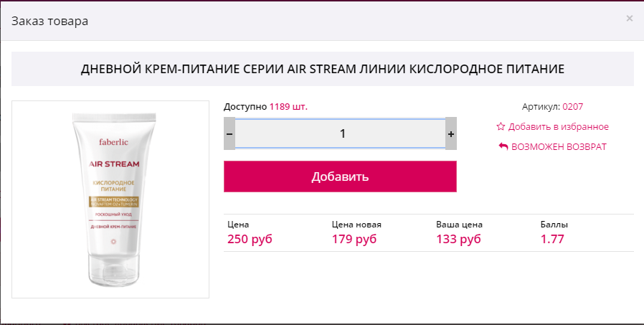644x325 pixels.
Task: Decrease quantity with the minus button
Action: pyautogui.click(x=229, y=133)
